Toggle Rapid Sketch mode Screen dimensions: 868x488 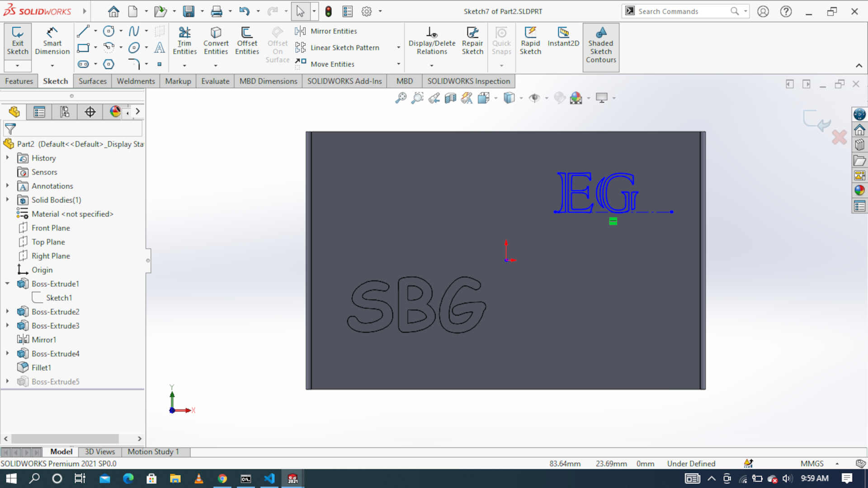tap(530, 40)
